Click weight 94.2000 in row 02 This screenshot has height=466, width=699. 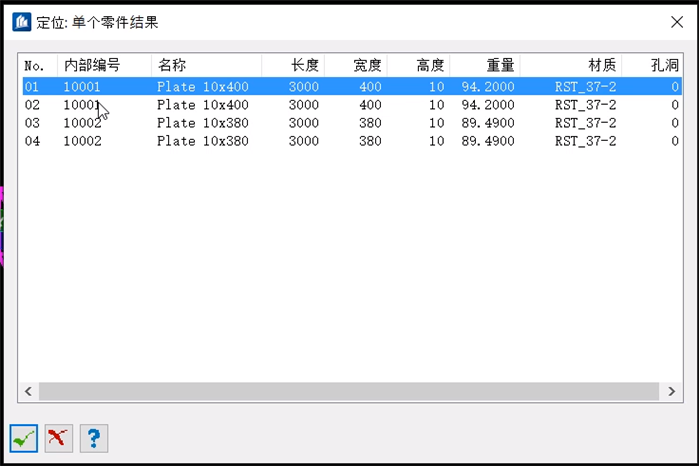click(x=488, y=105)
